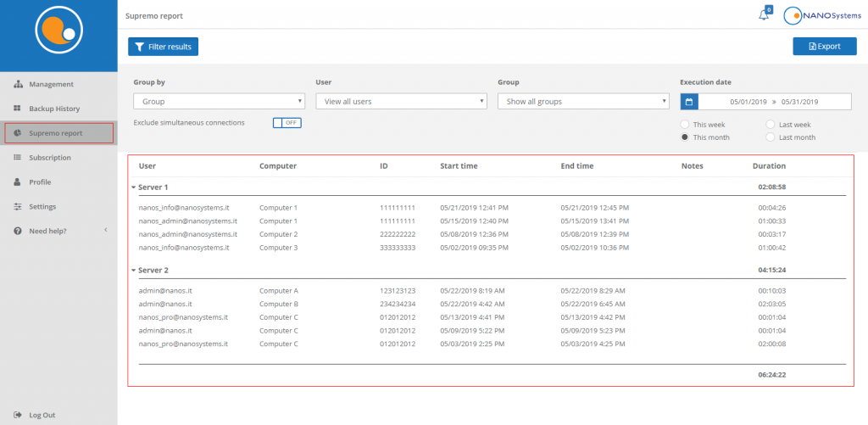Expand the Need help? submenu chevron
Image resolution: width=868 pixels, height=425 pixels.
point(105,230)
